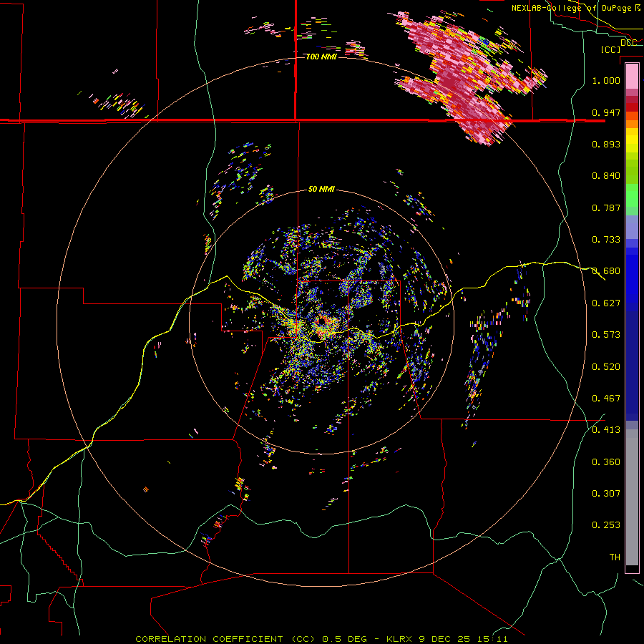
Task: Click the radar site center echo
Action: coord(321,321)
